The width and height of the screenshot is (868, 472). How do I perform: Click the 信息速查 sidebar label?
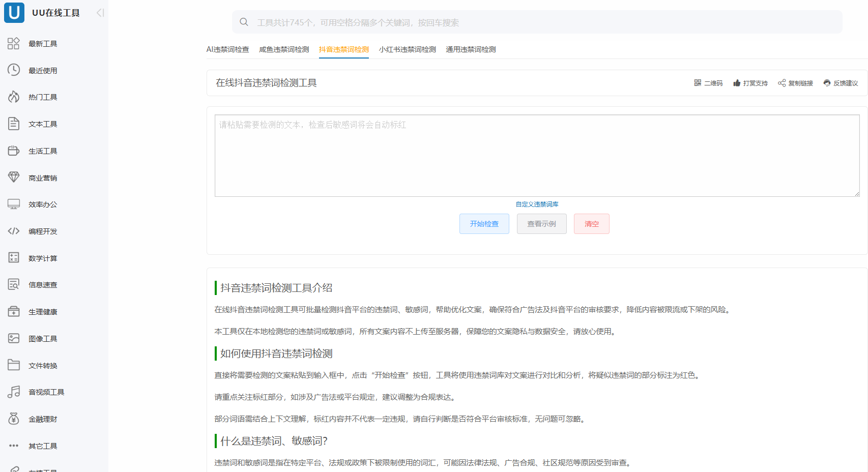(43, 285)
